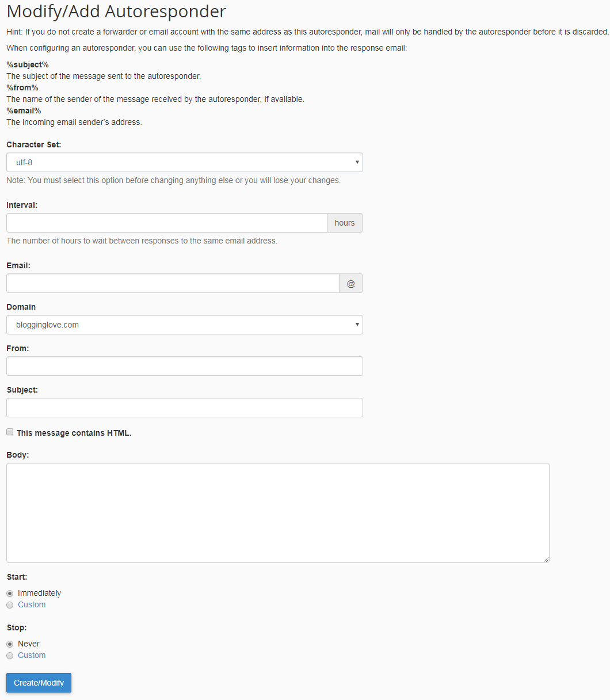Select the Immediately start option
The width and height of the screenshot is (610, 700).
click(x=9, y=593)
